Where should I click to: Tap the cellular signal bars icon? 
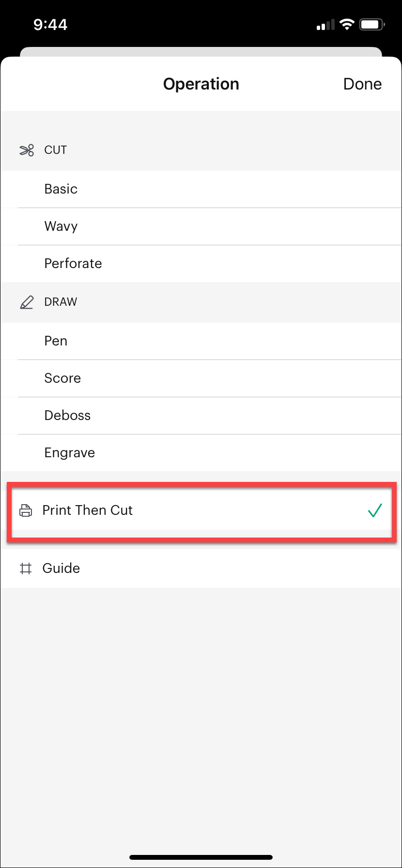tap(325, 25)
